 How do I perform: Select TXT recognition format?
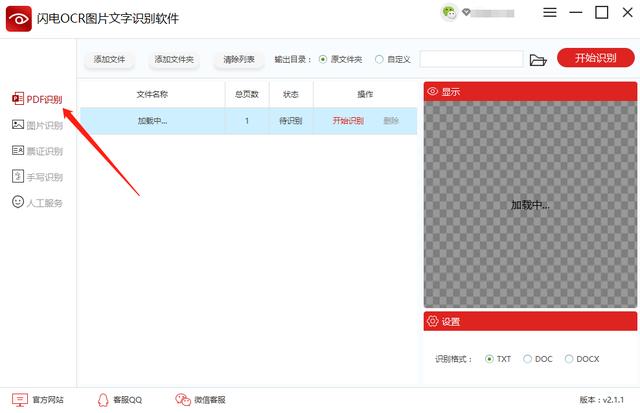point(498,359)
